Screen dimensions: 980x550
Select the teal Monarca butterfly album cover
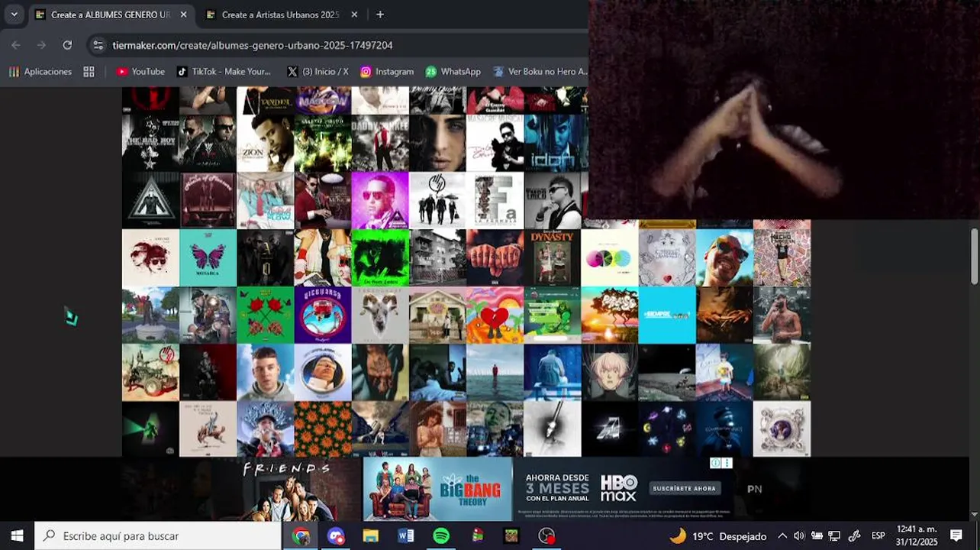(208, 257)
